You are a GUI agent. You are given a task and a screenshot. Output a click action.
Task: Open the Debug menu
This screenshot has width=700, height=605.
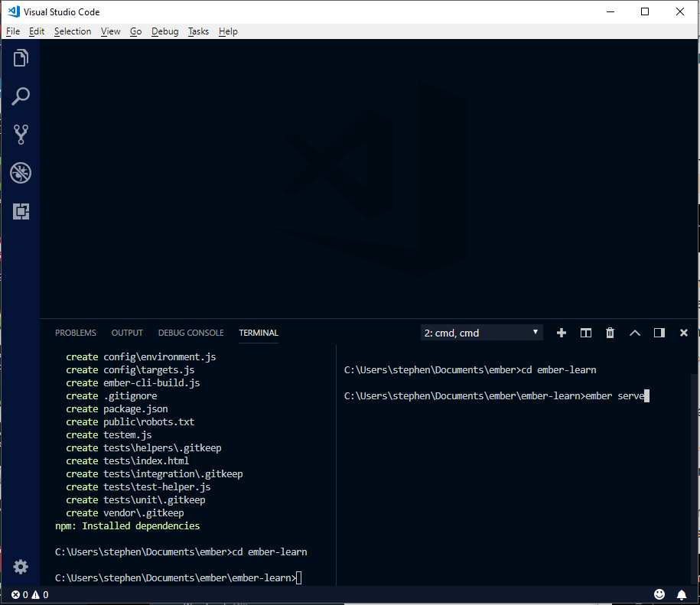(x=164, y=31)
